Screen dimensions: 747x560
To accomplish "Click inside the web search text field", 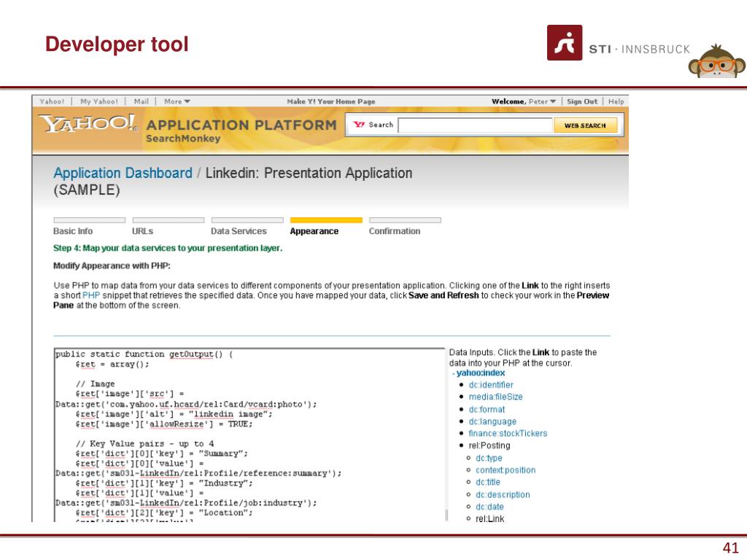I will click(x=475, y=125).
